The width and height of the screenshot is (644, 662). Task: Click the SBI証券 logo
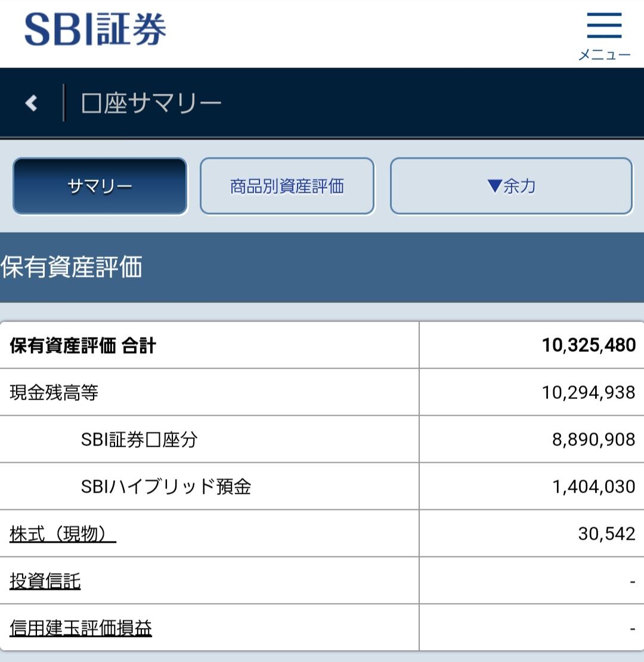point(95,29)
